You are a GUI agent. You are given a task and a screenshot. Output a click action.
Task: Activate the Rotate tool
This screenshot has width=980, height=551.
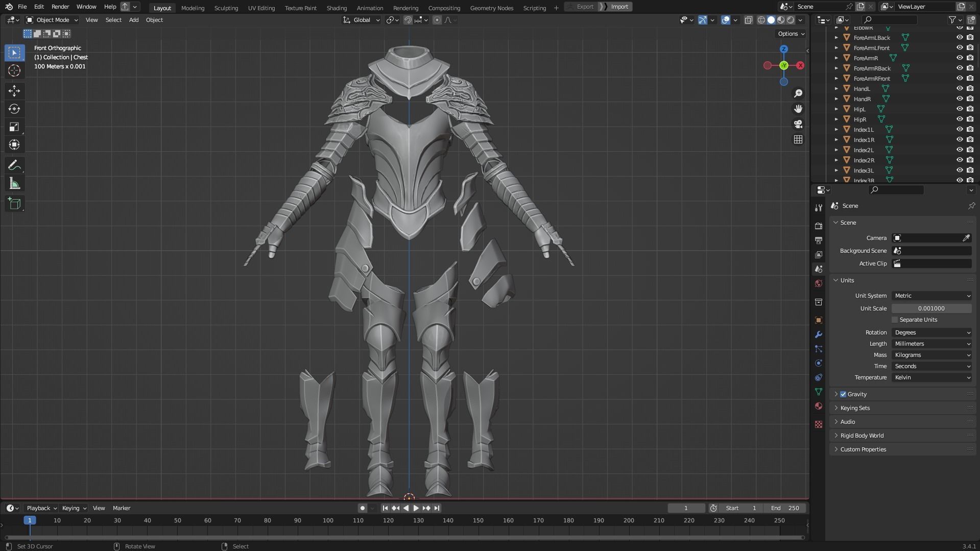[14, 109]
